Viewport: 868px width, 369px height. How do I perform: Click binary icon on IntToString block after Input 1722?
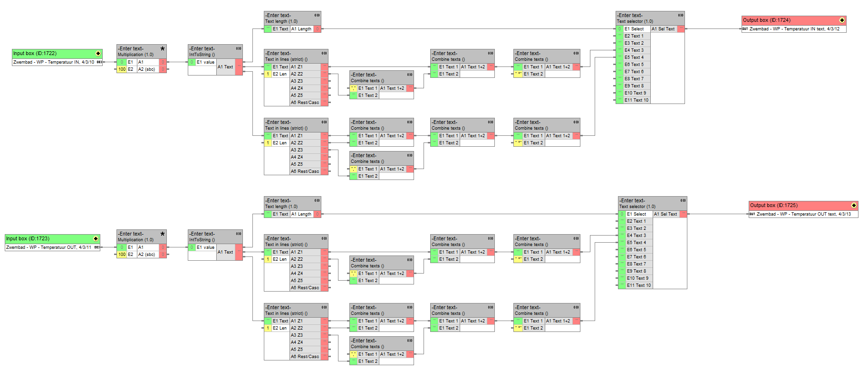point(238,48)
